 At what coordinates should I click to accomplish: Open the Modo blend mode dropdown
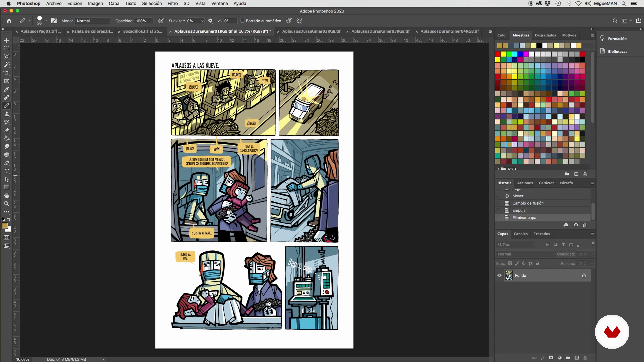[93, 21]
